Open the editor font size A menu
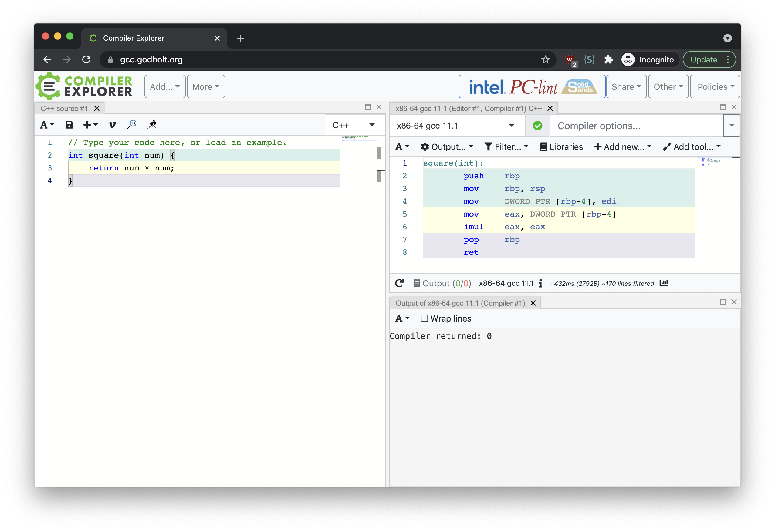Screen dimensions: 775x532 47,125
